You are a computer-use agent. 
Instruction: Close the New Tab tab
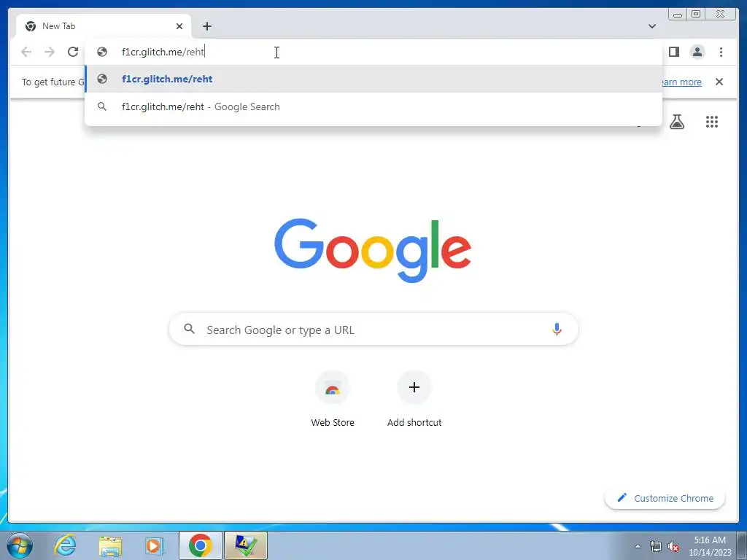pos(179,26)
